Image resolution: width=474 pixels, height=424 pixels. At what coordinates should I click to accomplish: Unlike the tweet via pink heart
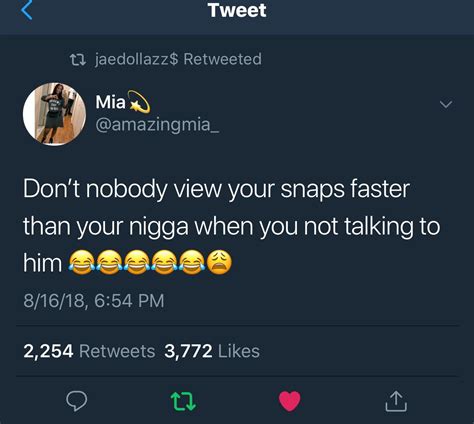point(289,401)
